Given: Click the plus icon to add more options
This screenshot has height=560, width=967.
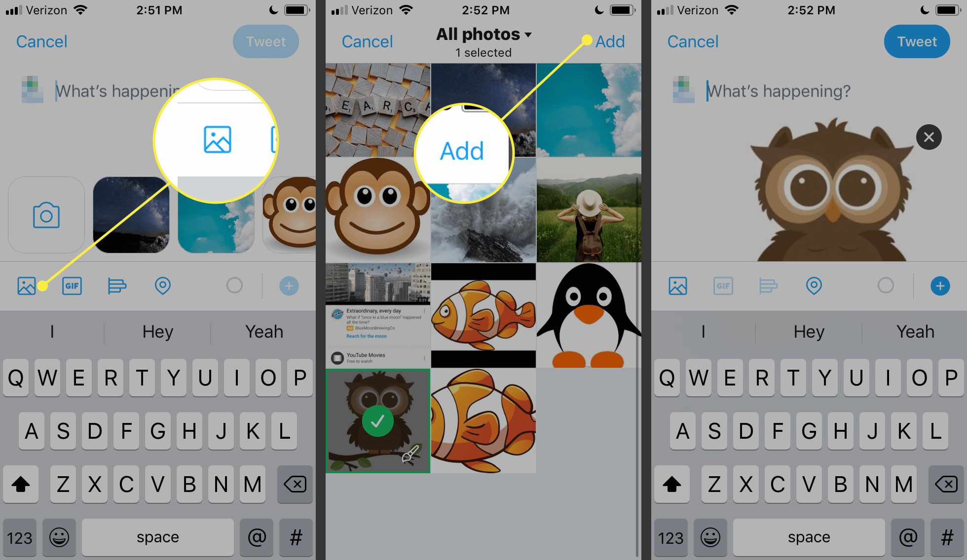Looking at the screenshot, I should [940, 285].
